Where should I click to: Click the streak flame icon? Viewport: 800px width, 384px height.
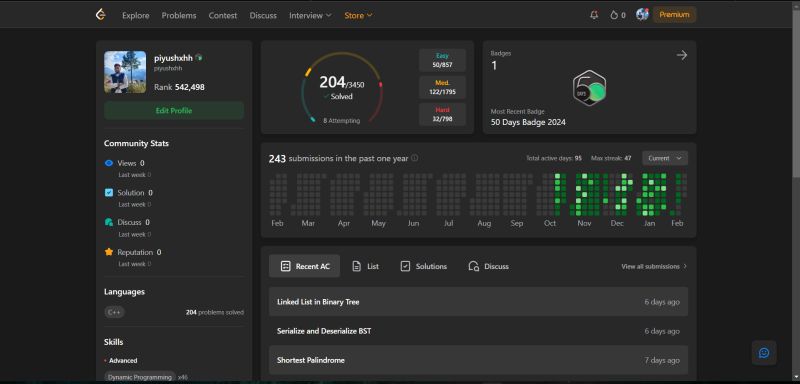[x=614, y=15]
